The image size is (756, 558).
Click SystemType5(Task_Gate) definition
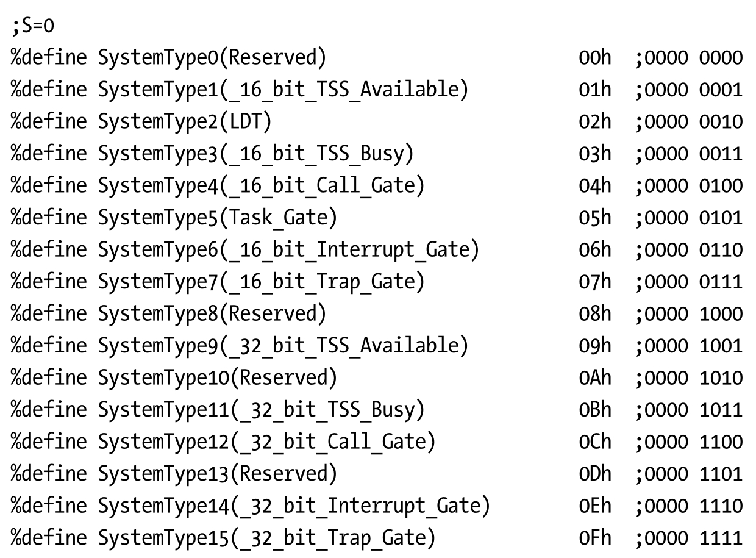click(x=218, y=218)
